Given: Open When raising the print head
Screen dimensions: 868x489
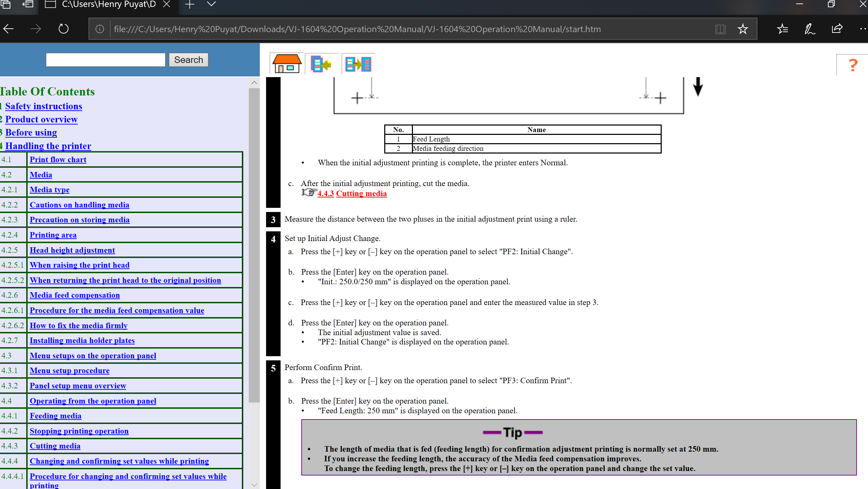Looking at the screenshot, I should [79, 265].
